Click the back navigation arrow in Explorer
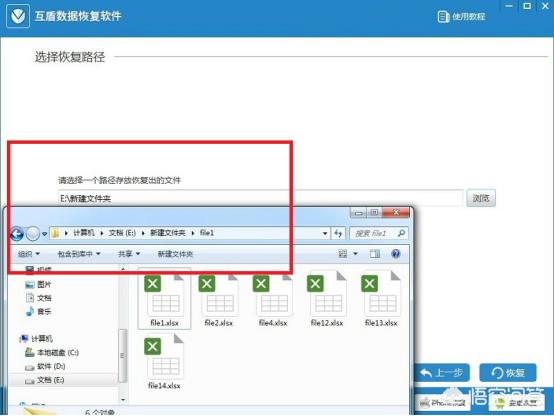Screen dimensions: 554x416 click(17, 234)
